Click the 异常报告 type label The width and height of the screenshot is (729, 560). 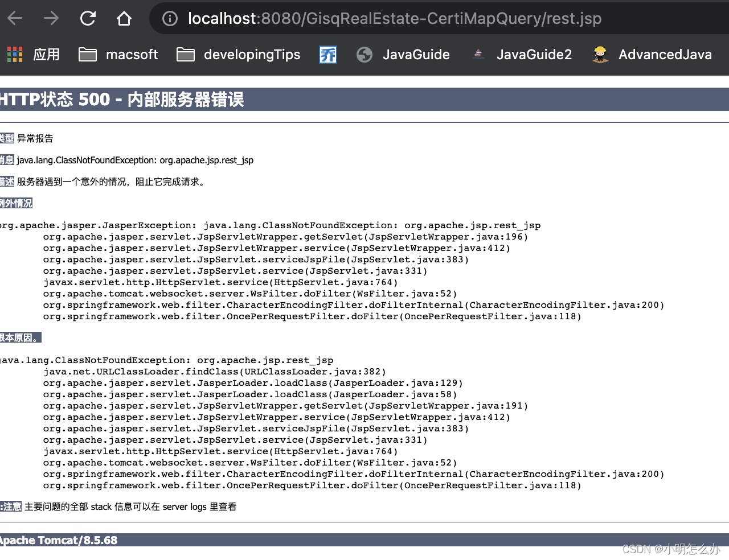[x=36, y=138]
